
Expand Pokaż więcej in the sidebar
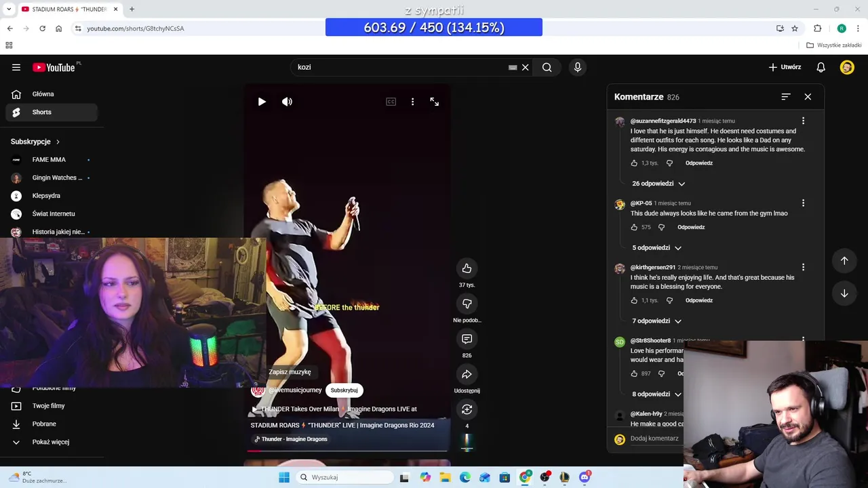[52, 442]
